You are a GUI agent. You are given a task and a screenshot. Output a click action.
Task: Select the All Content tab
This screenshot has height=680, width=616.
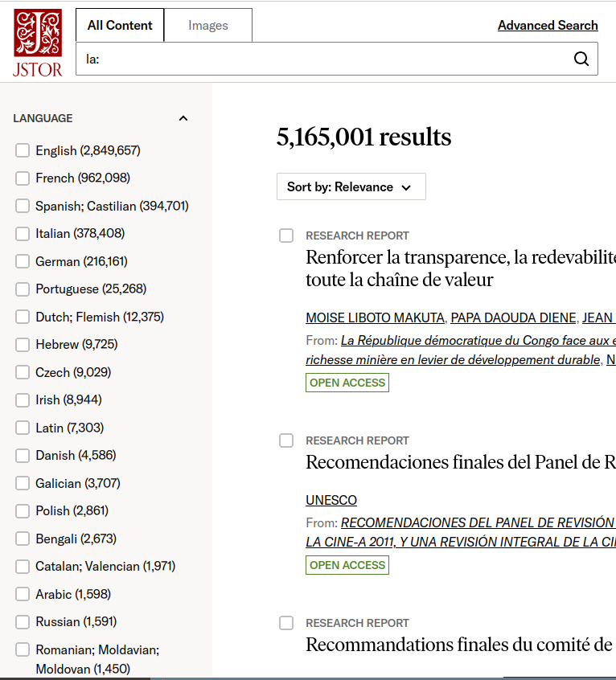[119, 25]
